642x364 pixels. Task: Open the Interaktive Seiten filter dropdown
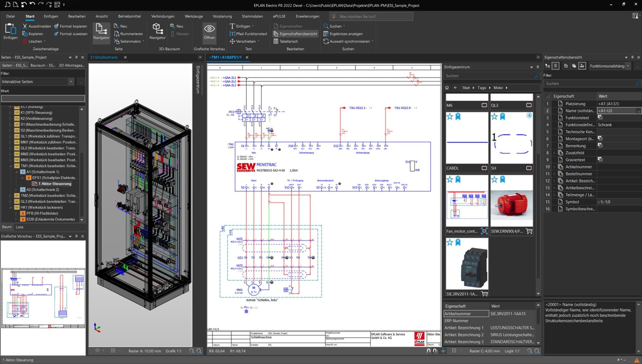pos(71,81)
